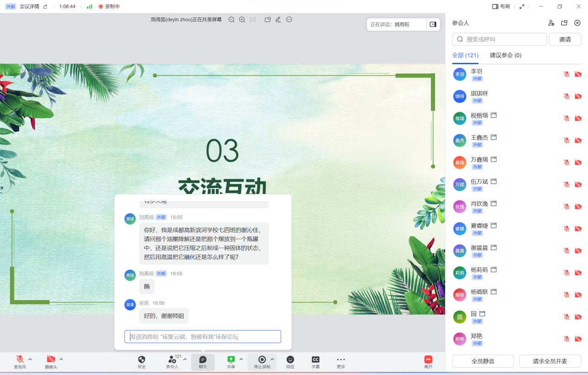This screenshot has width=588, height=375.
Task: Click the add participant icon in participants panel
Action: (551, 23)
